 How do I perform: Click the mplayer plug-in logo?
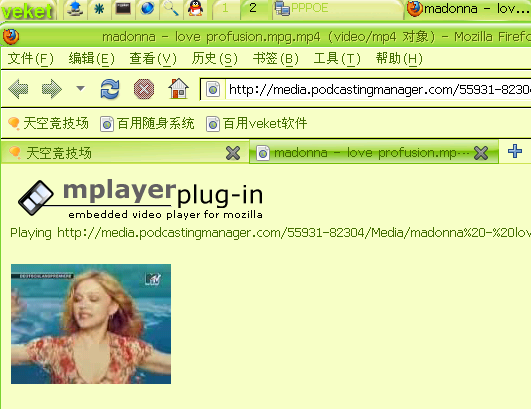tap(141, 200)
